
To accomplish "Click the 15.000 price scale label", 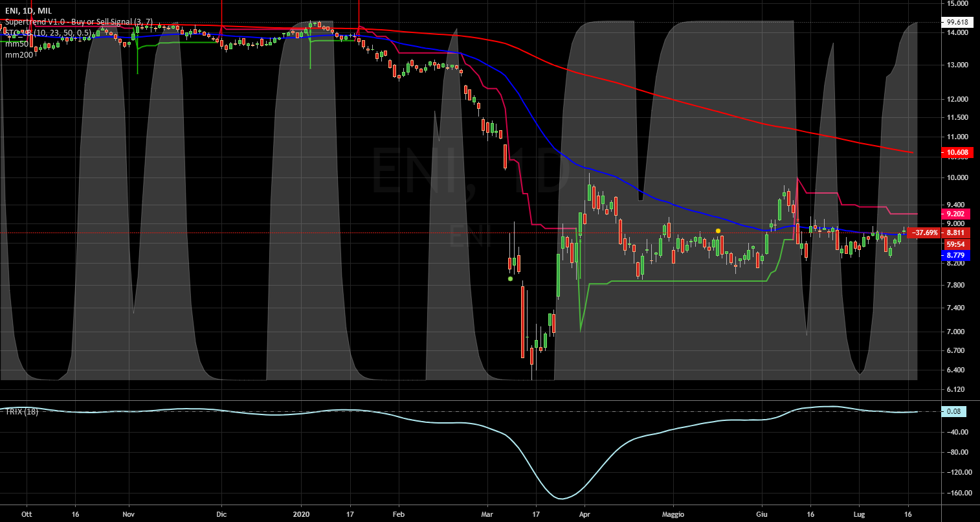I will pos(957,3).
